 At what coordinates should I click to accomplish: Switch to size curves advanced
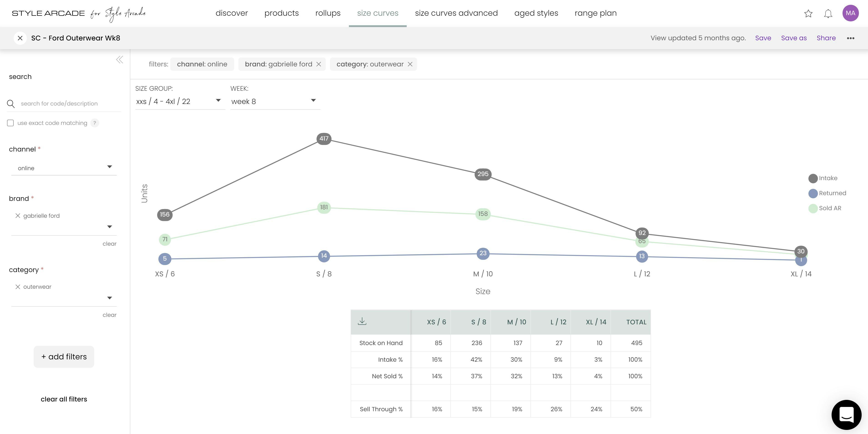tap(456, 13)
